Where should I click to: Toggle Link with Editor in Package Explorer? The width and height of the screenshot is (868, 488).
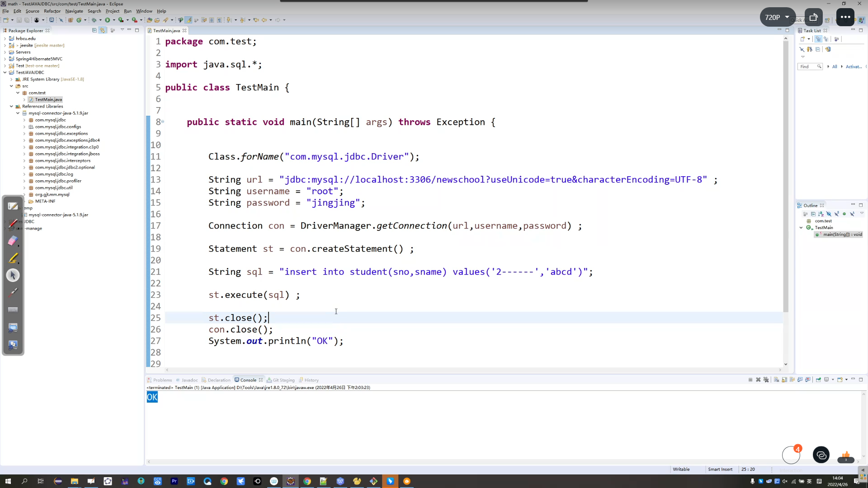pyautogui.click(x=103, y=30)
